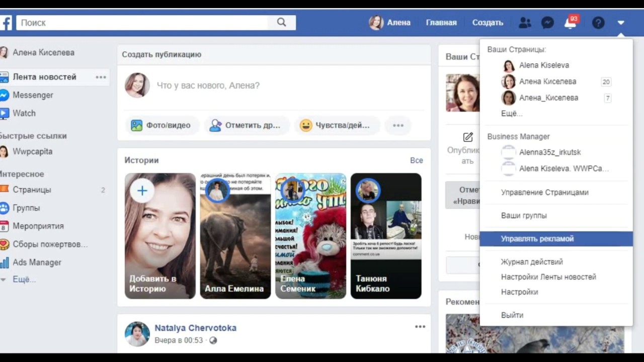
Task: Click the public audience globe icon
Action: coord(213,340)
